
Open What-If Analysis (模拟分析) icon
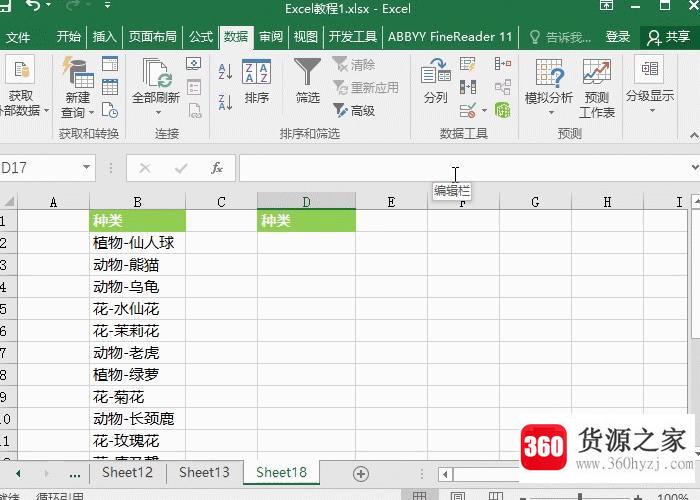[x=549, y=72]
